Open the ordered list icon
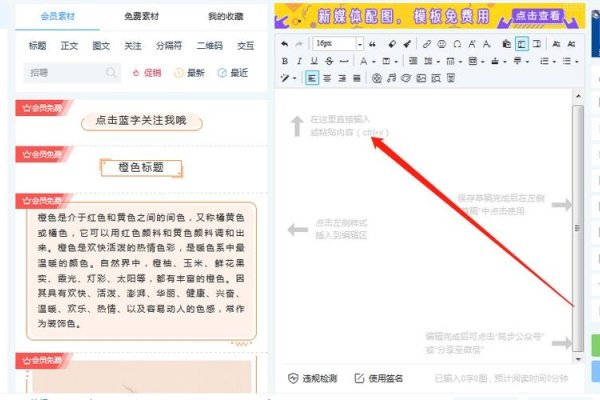 [544, 61]
